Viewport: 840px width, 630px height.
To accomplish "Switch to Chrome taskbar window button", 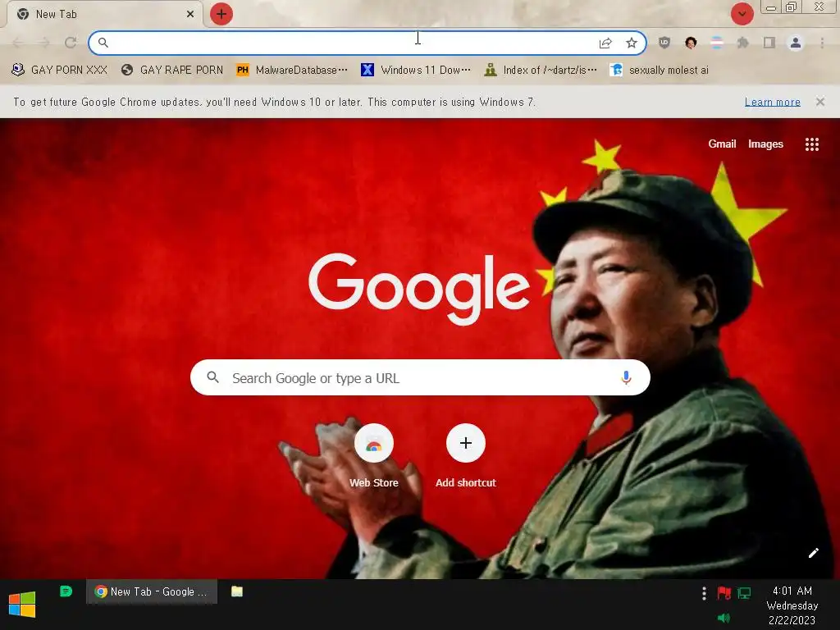I will 152,591.
